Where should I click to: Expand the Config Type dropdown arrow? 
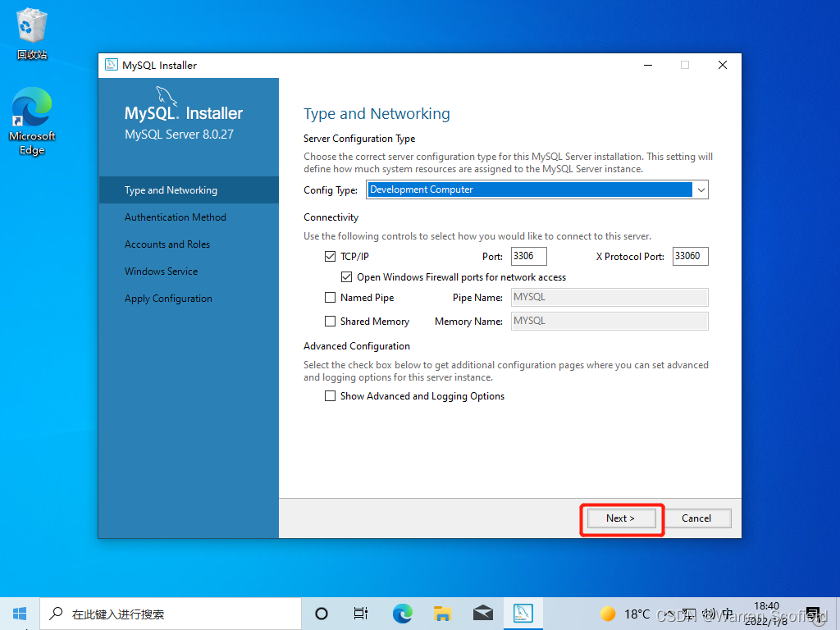(701, 189)
